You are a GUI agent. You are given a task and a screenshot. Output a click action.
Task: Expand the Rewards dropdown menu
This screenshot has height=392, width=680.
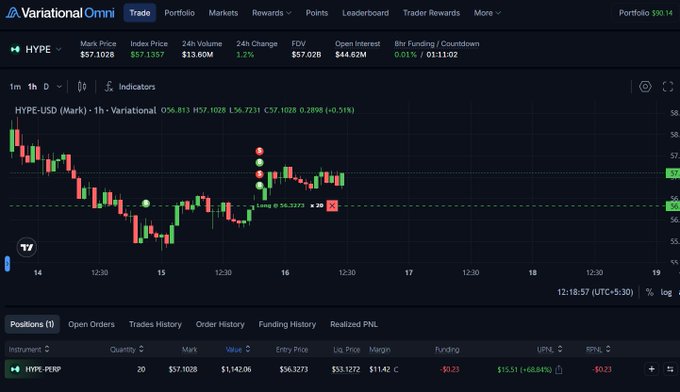[x=271, y=13]
